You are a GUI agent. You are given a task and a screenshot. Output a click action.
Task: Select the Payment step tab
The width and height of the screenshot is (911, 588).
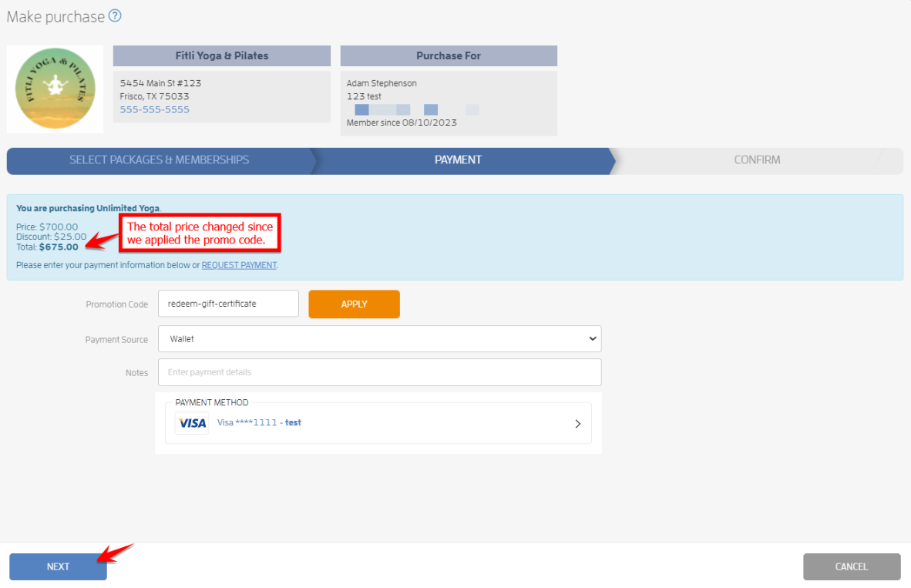pyautogui.click(x=458, y=160)
